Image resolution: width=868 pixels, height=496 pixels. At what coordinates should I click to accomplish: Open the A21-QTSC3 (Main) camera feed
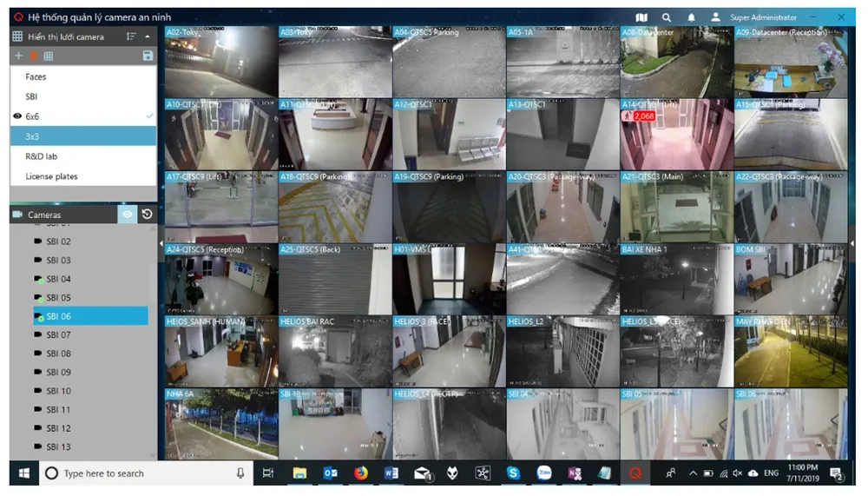[x=676, y=207]
